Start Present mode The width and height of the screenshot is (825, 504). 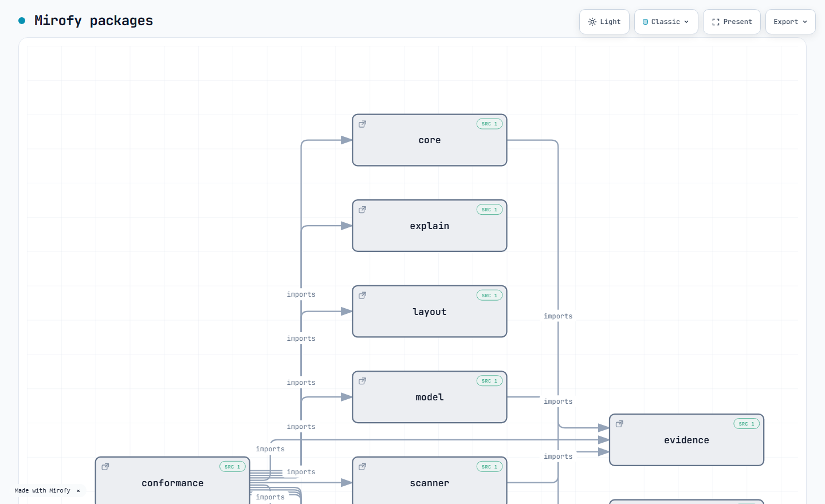pos(732,22)
